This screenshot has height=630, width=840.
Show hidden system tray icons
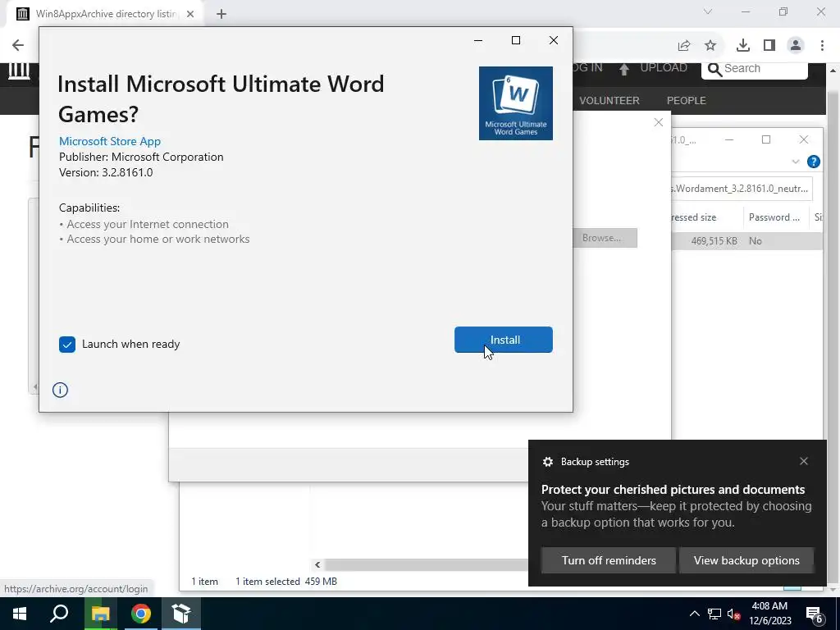click(x=694, y=614)
